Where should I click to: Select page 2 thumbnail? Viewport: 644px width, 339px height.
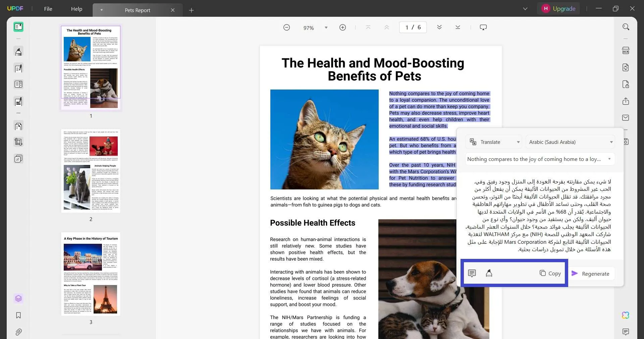point(91,171)
